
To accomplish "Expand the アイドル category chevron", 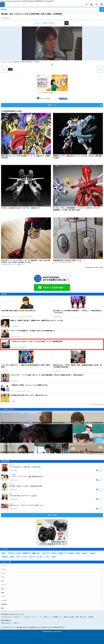I will (x=102, y=585).
